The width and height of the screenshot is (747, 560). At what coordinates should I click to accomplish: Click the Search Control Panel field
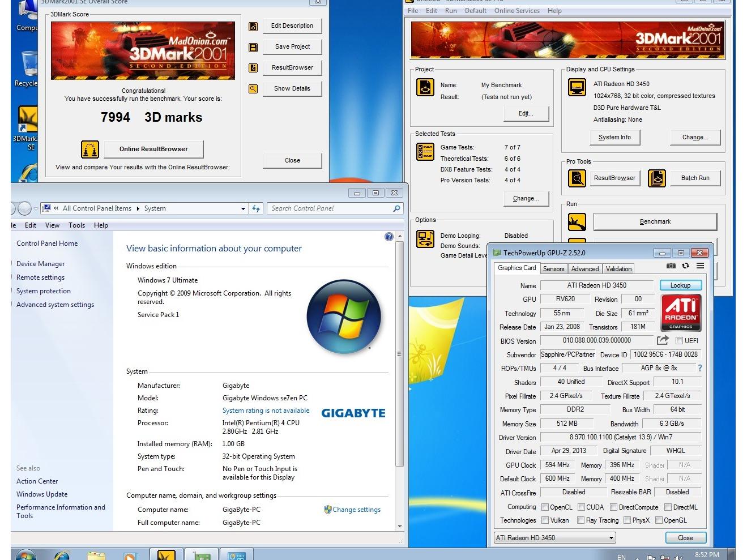coord(335,209)
